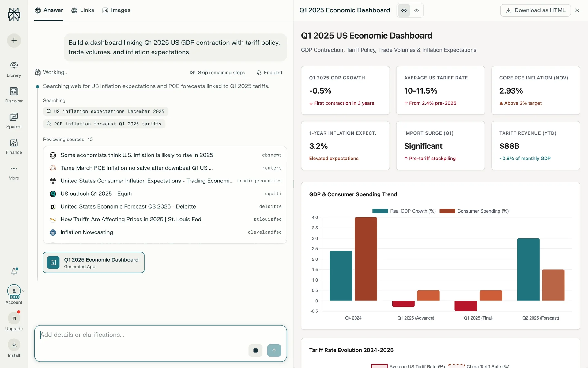Screen dimensions: 588x368
Task: Collapse the Working steps section
Action: [x=55, y=72]
